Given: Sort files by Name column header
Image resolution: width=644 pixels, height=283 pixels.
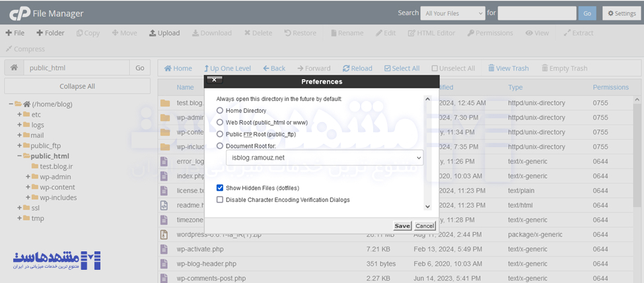Looking at the screenshot, I should 185,87.
